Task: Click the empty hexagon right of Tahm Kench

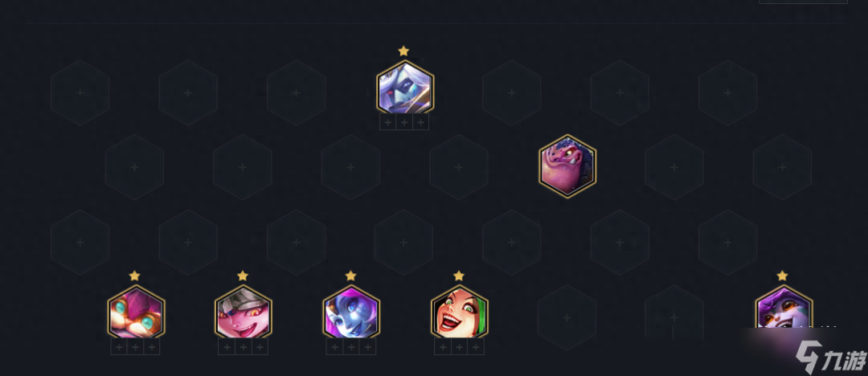Action: [x=674, y=166]
